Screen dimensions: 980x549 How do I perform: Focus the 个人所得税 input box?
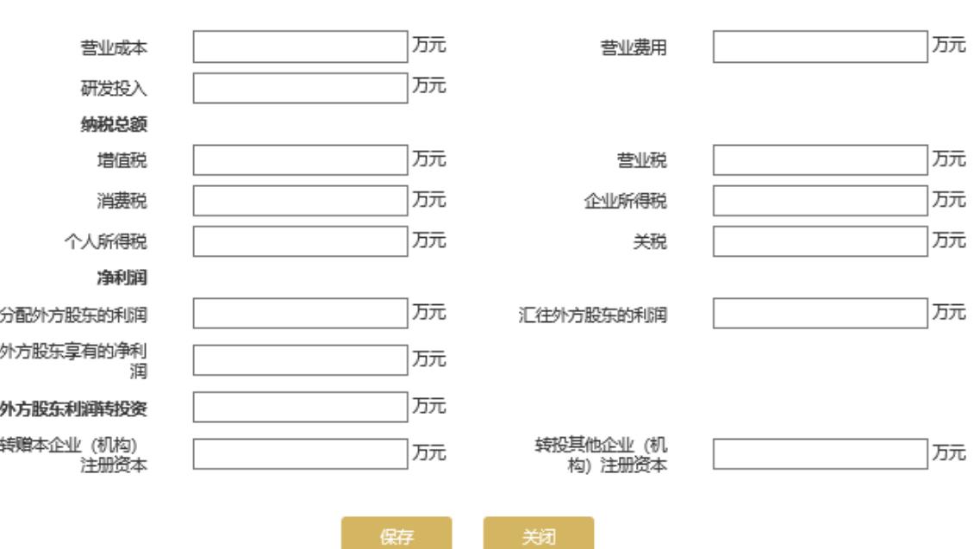pyautogui.click(x=300, y=241)
